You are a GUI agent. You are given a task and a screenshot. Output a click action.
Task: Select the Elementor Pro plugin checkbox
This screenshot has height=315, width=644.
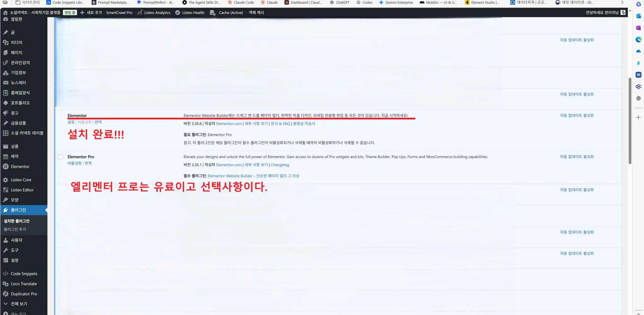click(x=61, y=157)
